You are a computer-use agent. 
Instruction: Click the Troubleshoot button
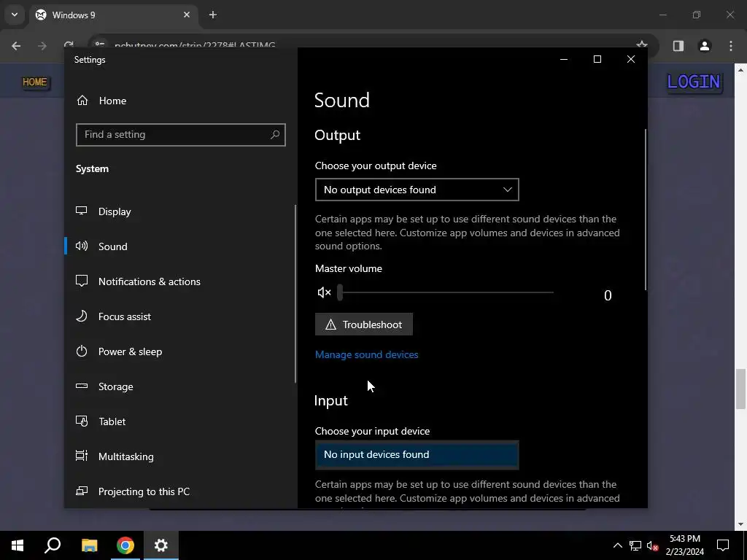coord(364,324)
